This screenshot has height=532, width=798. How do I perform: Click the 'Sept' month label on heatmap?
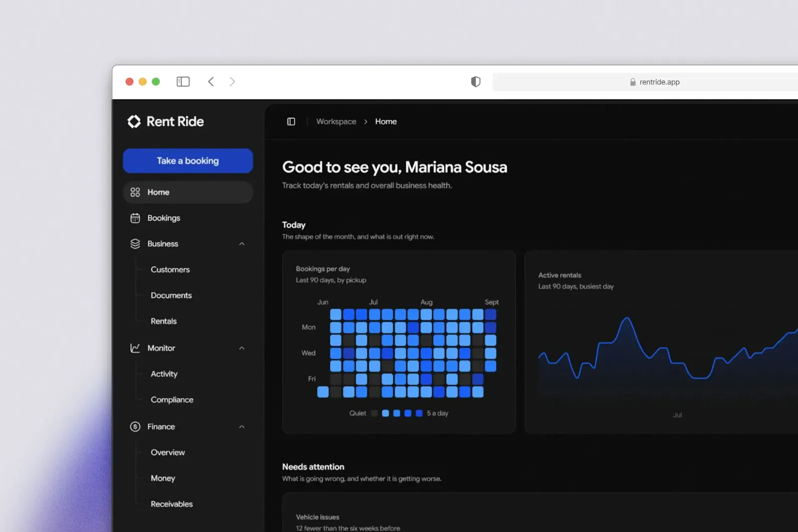pyautogui.click(x=492, y=302)
